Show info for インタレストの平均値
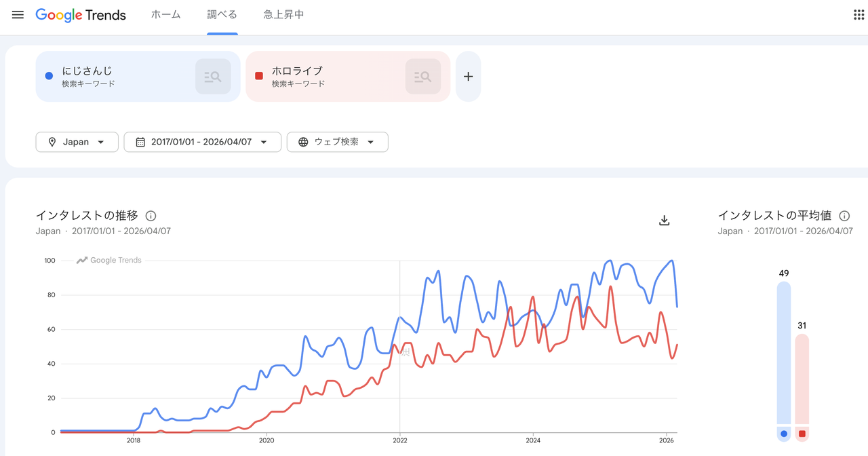Image resolution: width=868 pixels, height=456 pixels. [844, 216]
